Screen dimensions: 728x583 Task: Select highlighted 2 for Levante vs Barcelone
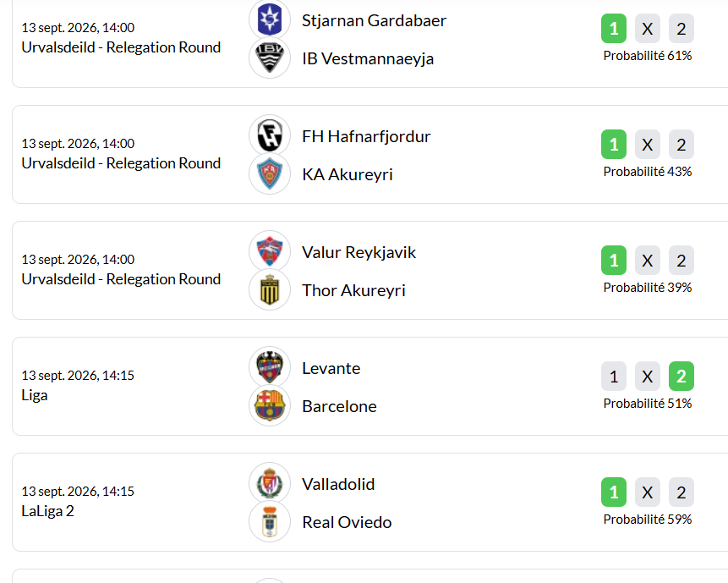pyautogui.click(x=681, y=377)
